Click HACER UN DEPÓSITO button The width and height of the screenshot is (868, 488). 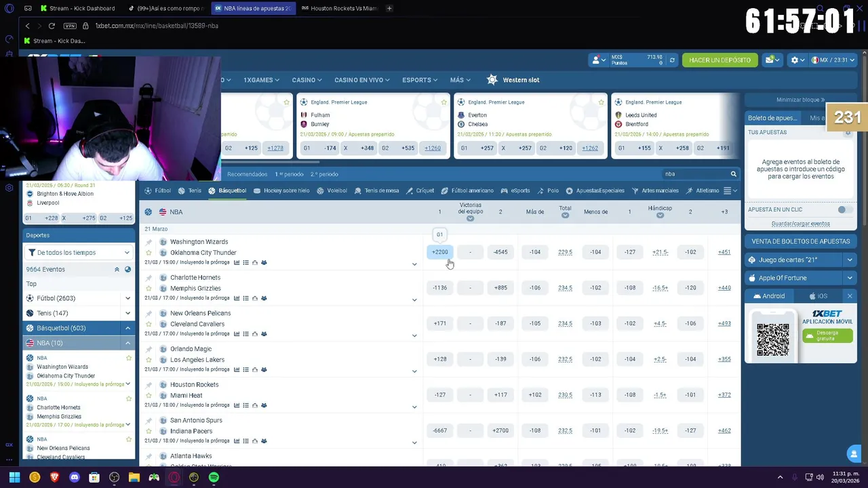(719, 60)
